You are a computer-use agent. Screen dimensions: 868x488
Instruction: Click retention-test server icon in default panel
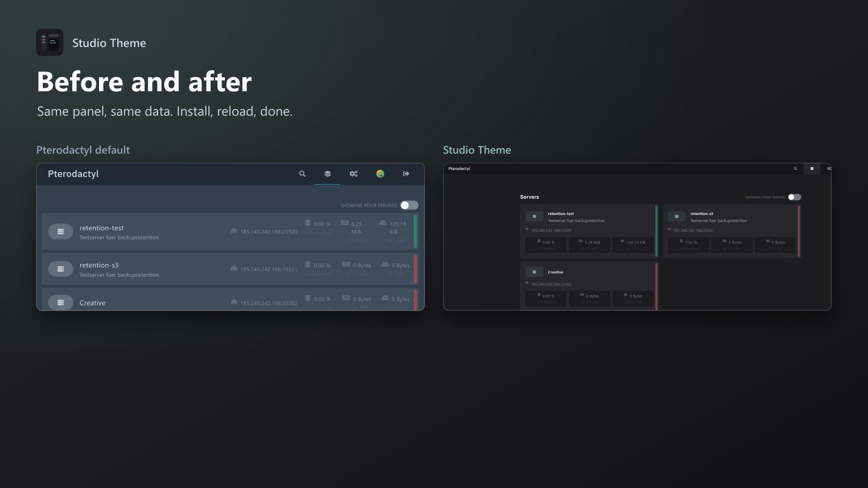[61, 231]
